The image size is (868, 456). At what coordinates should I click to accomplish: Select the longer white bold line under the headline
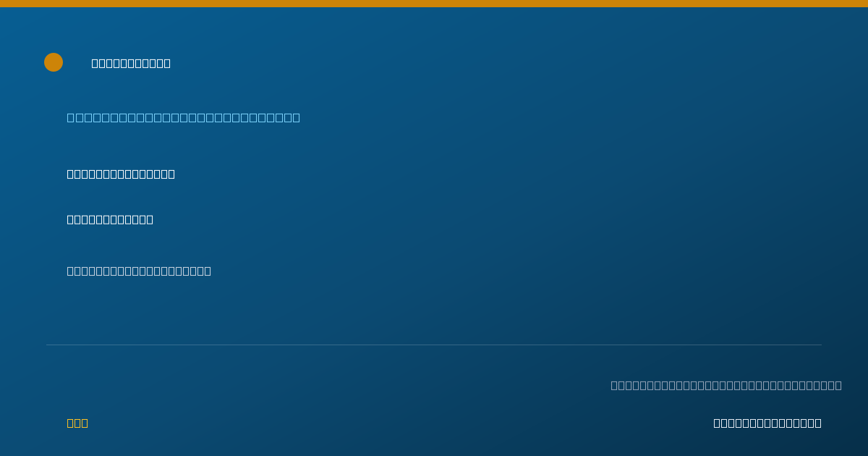click(x=121, y=174)
